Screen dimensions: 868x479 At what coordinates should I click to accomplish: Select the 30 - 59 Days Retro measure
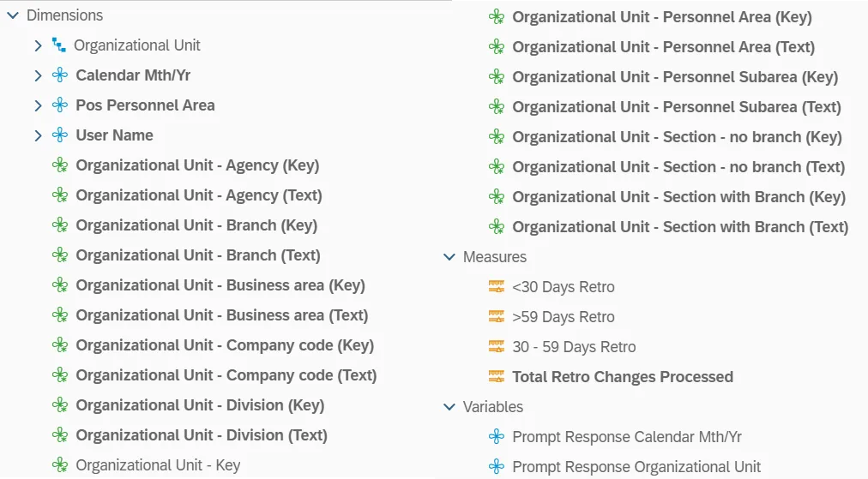pos(574,347)
